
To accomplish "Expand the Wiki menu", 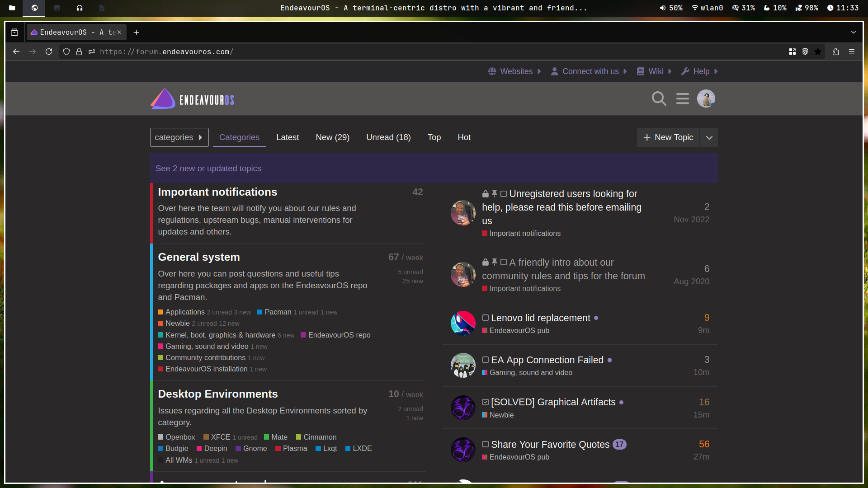I will (x=654, y=71).
